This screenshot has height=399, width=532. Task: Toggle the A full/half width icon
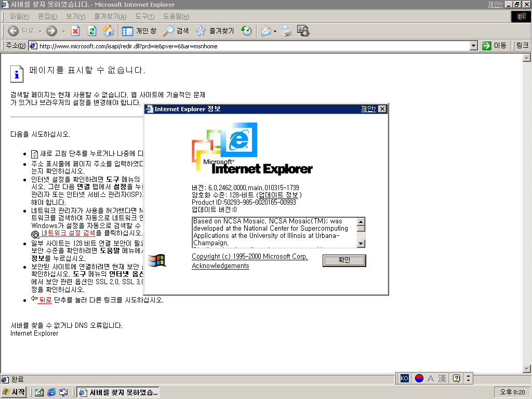(x=431, y=378)
